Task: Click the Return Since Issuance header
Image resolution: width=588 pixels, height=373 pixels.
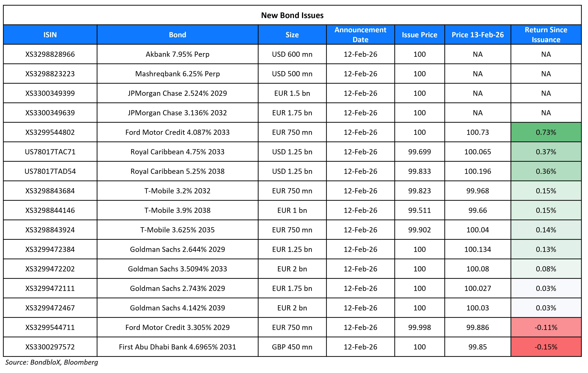Action: [546, 35]
